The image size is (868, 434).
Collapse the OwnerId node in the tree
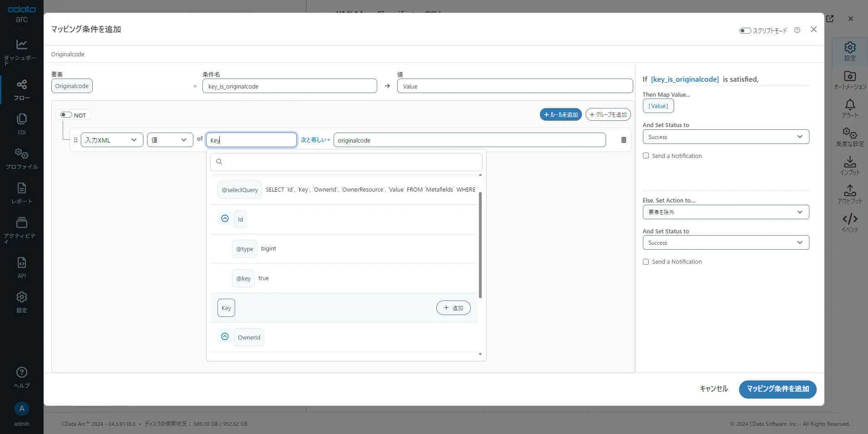(225, 336)
